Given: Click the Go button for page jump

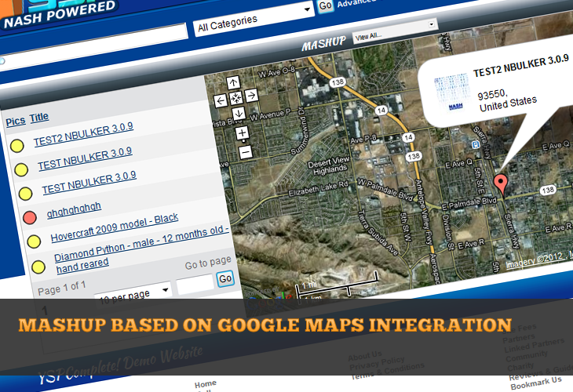Looking at the screenshot, I should 225,279.
